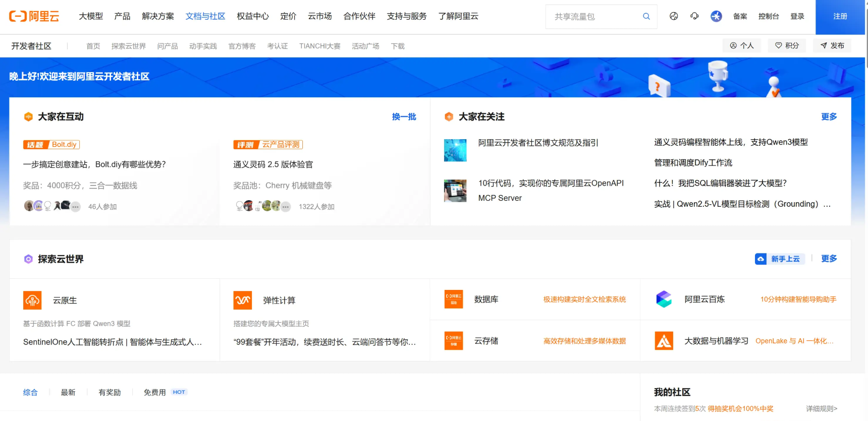Image resolution: width=868 pixels, height=421 pixels.
Task: Switch to the 最新 feed tab
Action: [68, 392]
